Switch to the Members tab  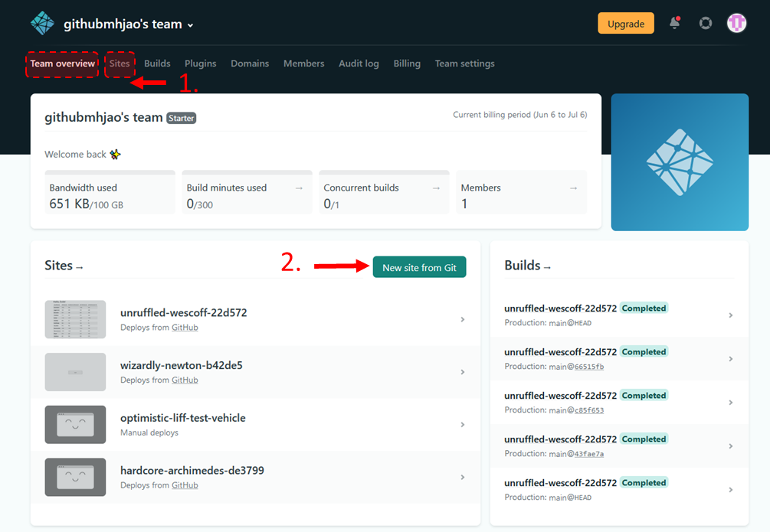304,64
